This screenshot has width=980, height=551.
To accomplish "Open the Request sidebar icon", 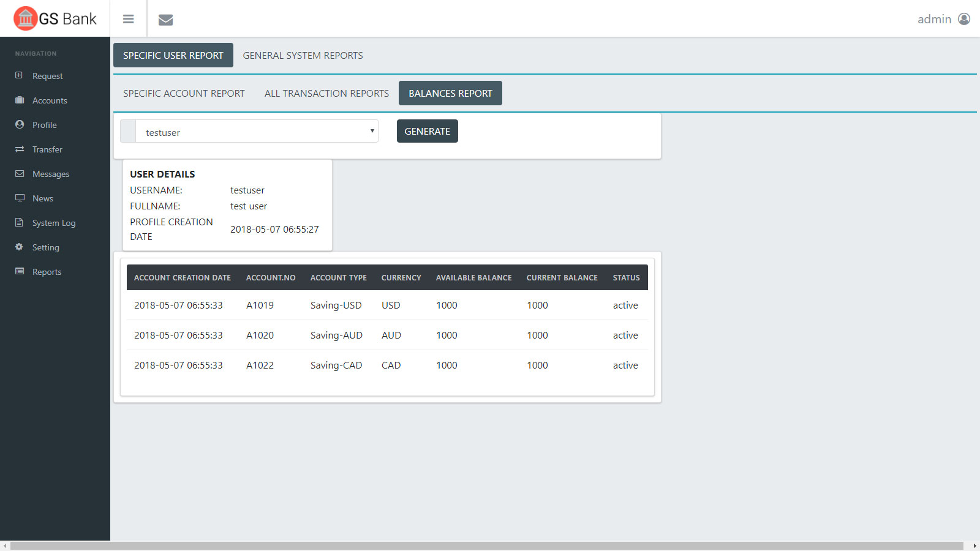I will click(19, 75).
